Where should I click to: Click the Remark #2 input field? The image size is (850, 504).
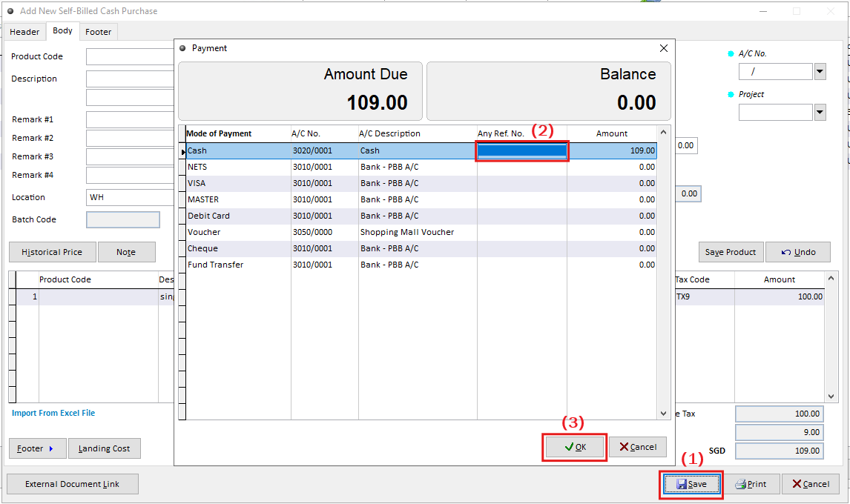coord(130,138)
